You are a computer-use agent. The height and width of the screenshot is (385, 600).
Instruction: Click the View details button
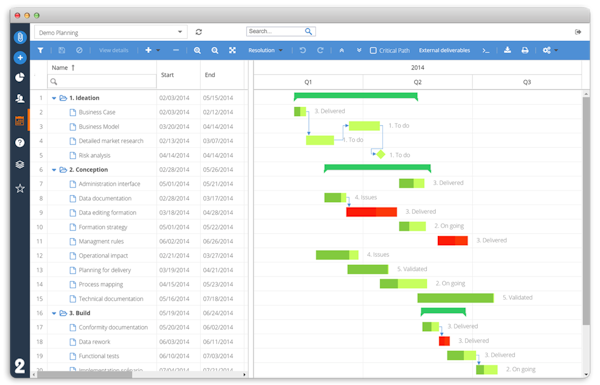[114, 51]
